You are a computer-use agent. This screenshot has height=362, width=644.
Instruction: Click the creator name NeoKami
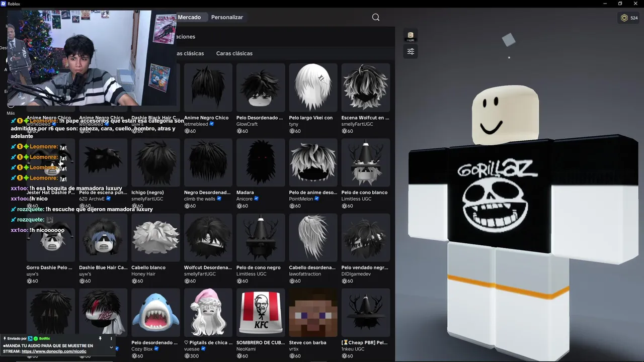tap(246, 349)
